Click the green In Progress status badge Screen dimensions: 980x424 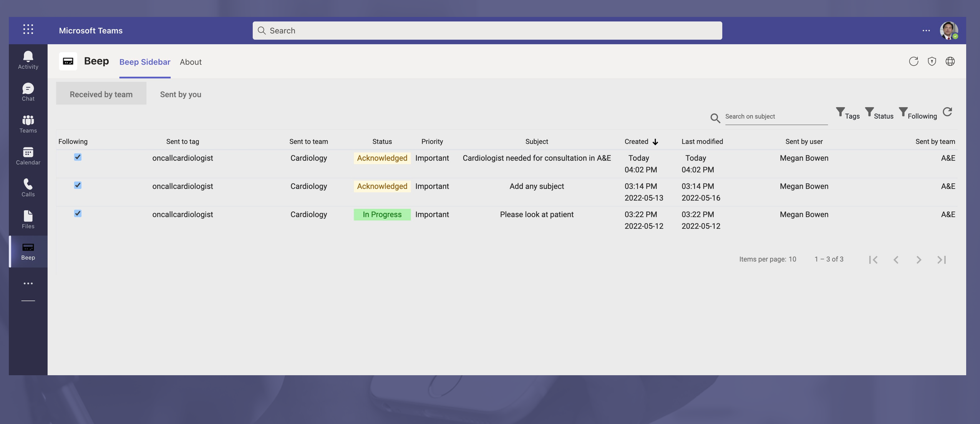point(382,214)
